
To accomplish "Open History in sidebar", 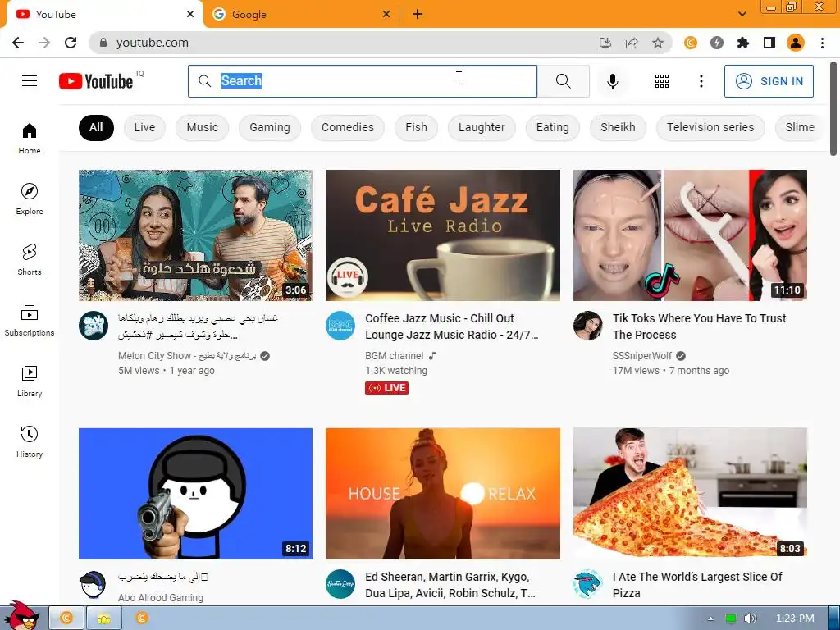I will (30, 441).
